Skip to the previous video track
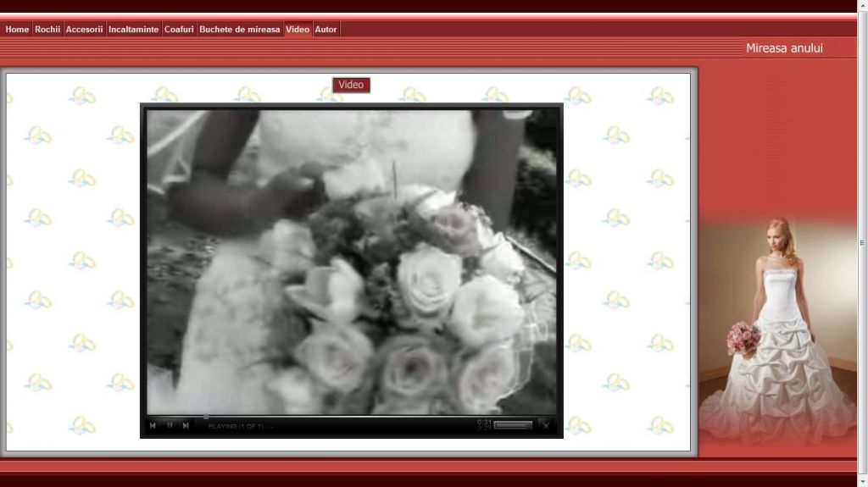 [153, 425]
